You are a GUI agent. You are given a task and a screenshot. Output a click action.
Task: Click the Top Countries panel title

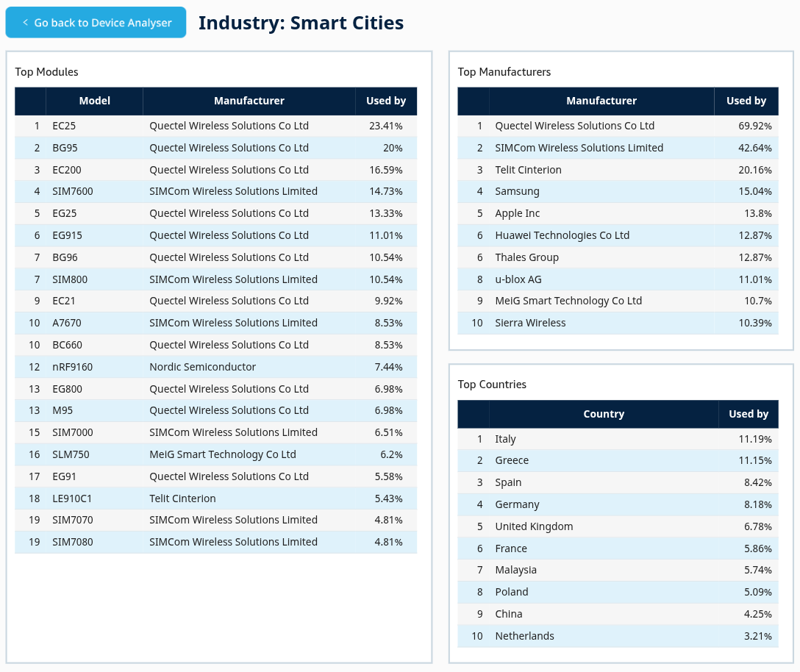[492, 385]
